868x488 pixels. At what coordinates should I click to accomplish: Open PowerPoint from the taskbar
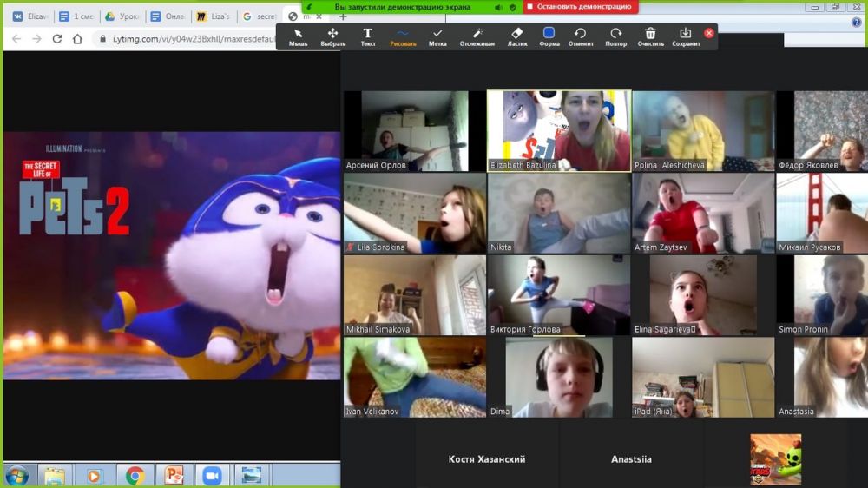coord(174,475)
